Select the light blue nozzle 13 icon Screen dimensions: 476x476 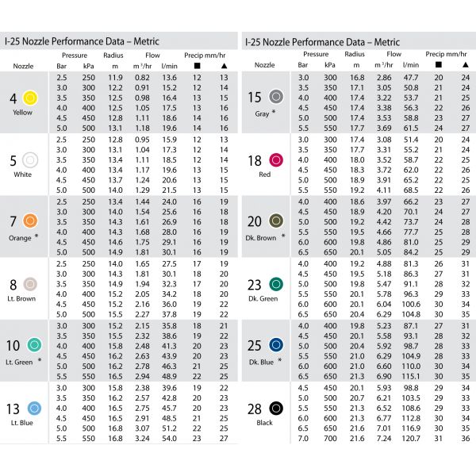34,409
